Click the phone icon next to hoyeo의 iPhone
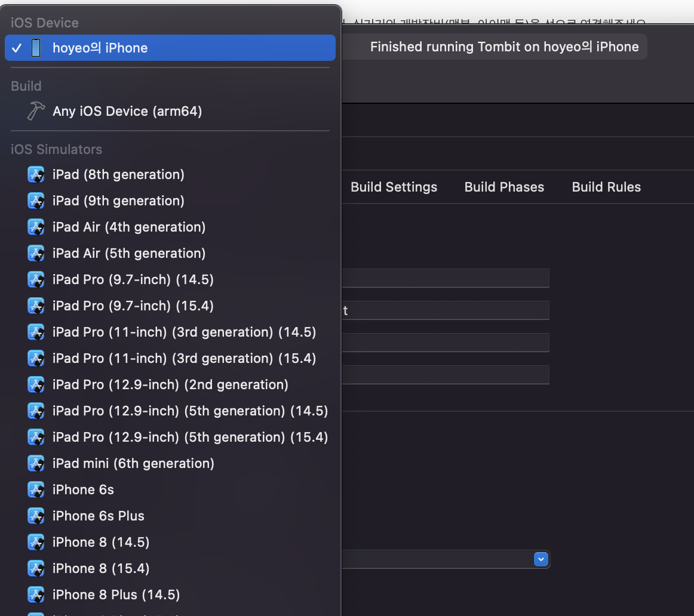The width and height of the screenshot is (694, 616). pyautogui.click(x=36, y=48)
